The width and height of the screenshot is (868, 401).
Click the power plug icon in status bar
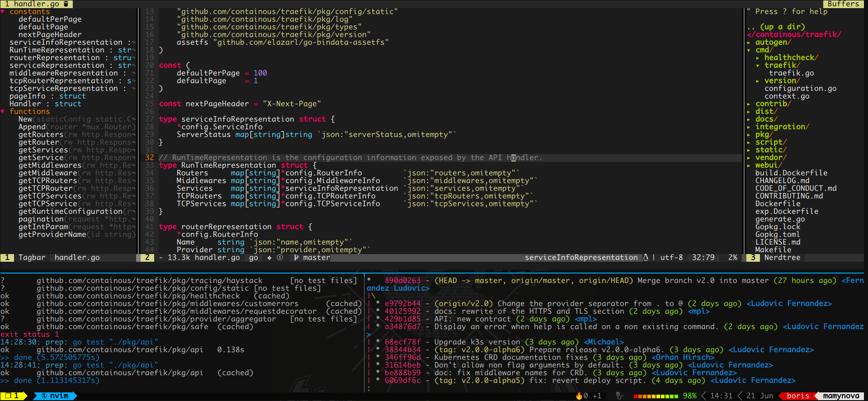pyautogui.click(x=619, y=396)
